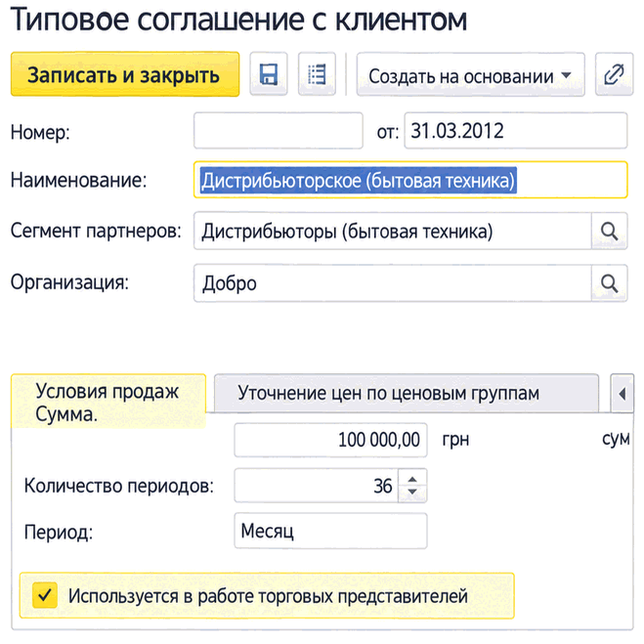Screen dimensions: 644x644
Task: Click the Организация: label
Action: tap(69, 282)
